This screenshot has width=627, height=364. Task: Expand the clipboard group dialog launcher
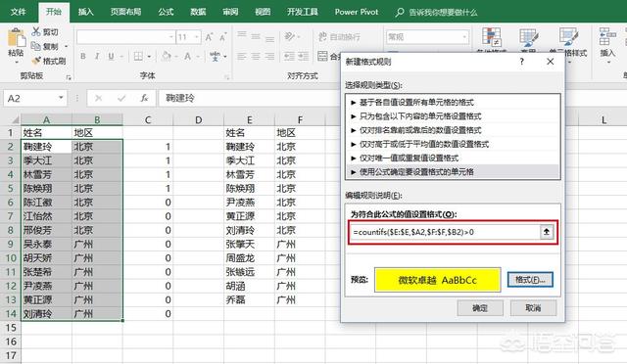69,77
